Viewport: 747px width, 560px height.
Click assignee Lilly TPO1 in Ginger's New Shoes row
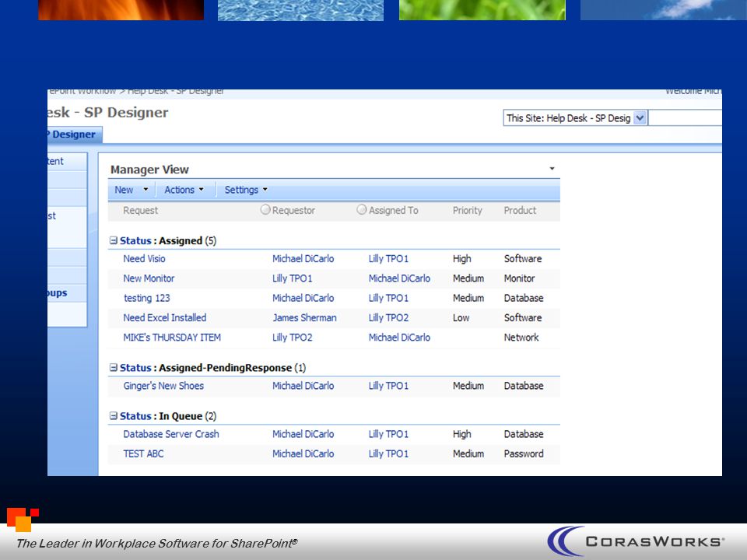click(x=388, y=386)
